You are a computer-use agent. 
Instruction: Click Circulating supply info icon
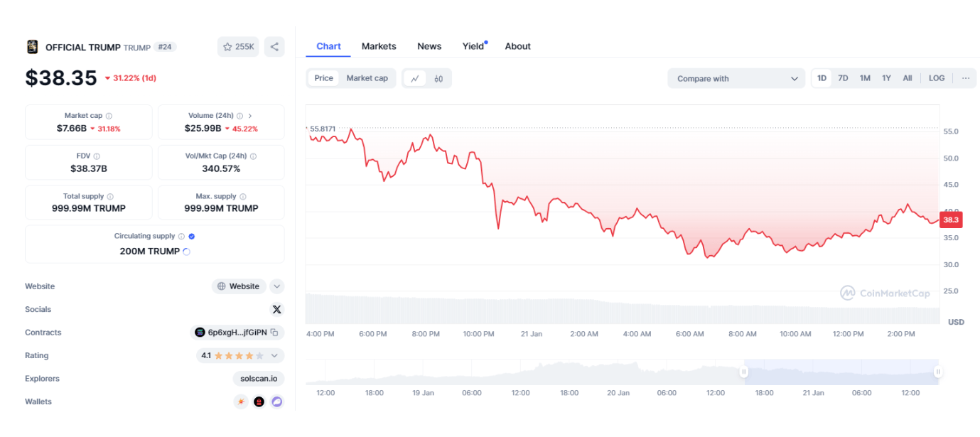click(181, 237)
